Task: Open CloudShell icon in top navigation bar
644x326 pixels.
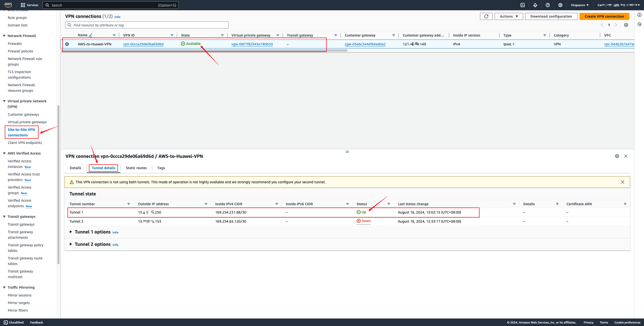Action: click(x=523, y=5)
